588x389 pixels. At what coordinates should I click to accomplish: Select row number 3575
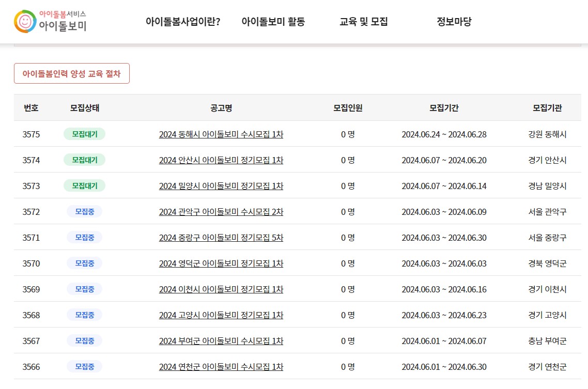pos(31,134)
